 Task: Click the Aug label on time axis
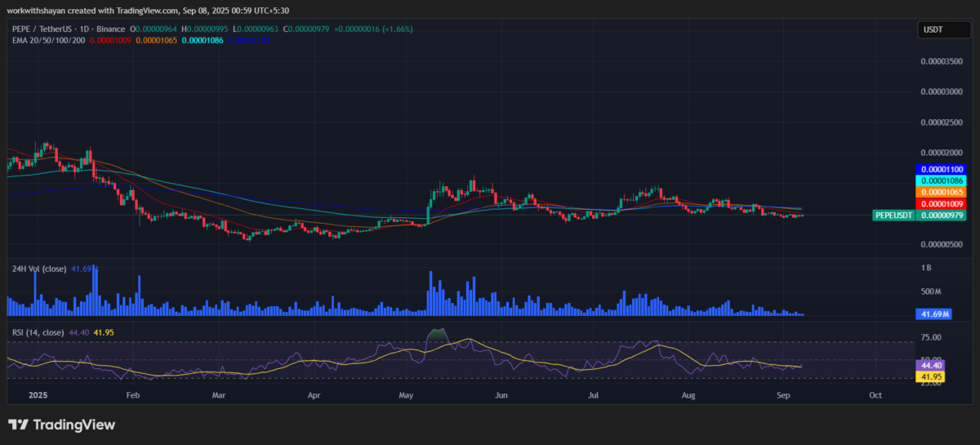688,394
